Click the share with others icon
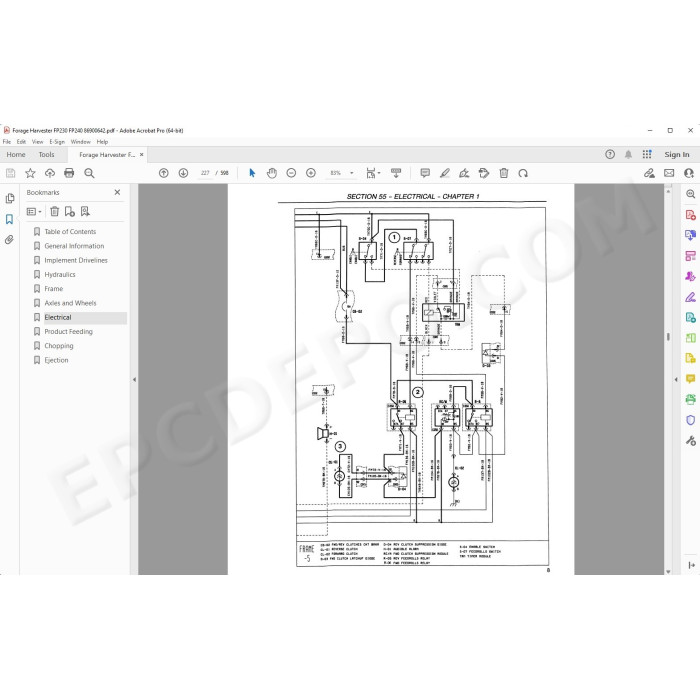Viewport: 700px width, 700px height. [x=689, y=173]
